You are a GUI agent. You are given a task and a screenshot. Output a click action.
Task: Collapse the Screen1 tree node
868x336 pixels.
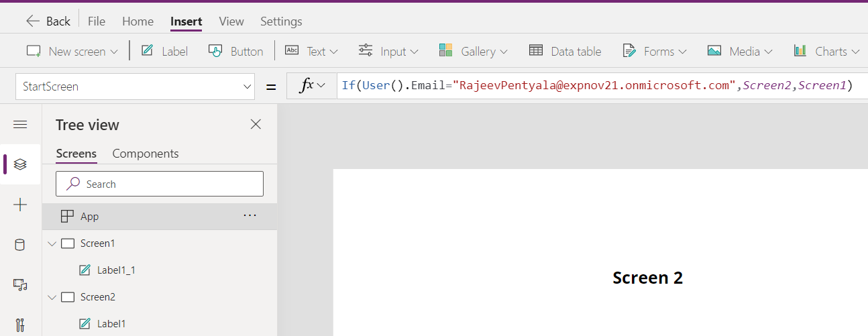coord(52,243)
